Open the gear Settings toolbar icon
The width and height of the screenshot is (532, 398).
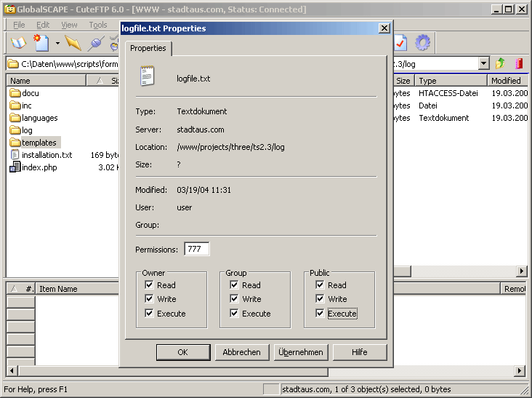(x=422, y=43)
